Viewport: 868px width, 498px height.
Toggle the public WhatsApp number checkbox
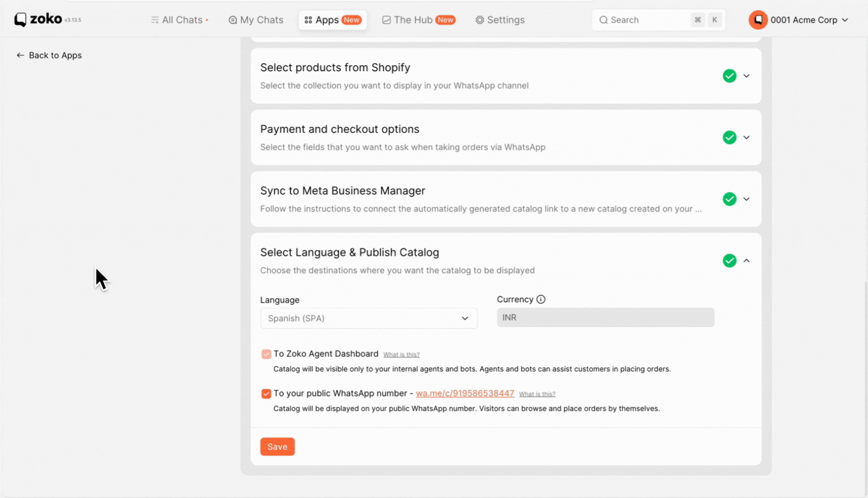pos(266,394)
